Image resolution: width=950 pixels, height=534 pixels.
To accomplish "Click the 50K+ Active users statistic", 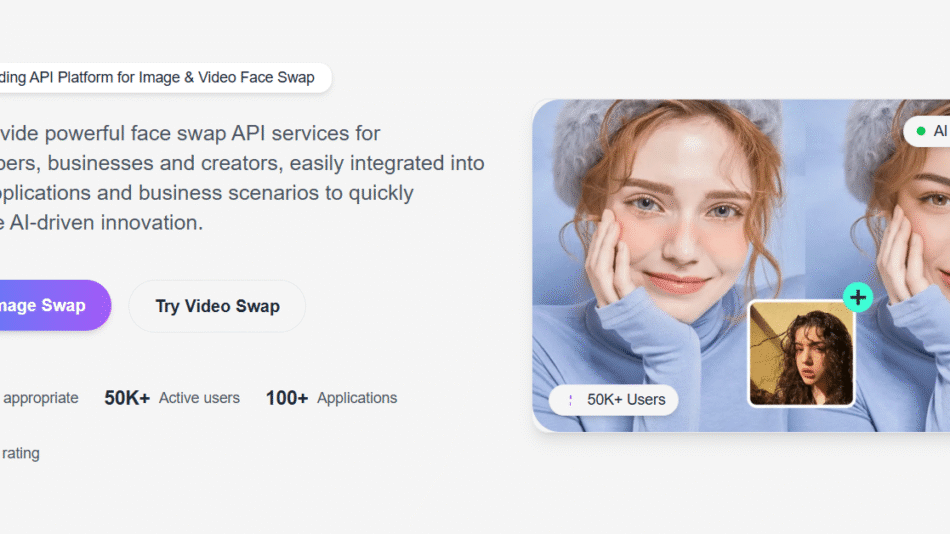I will click(x=172, y=398).
